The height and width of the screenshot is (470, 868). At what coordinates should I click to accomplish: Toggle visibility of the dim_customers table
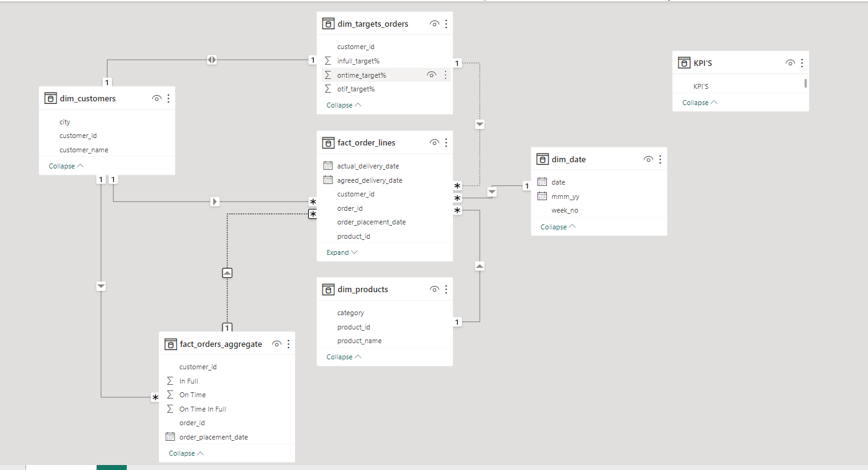pyautogui.click(x=157, y=98)
